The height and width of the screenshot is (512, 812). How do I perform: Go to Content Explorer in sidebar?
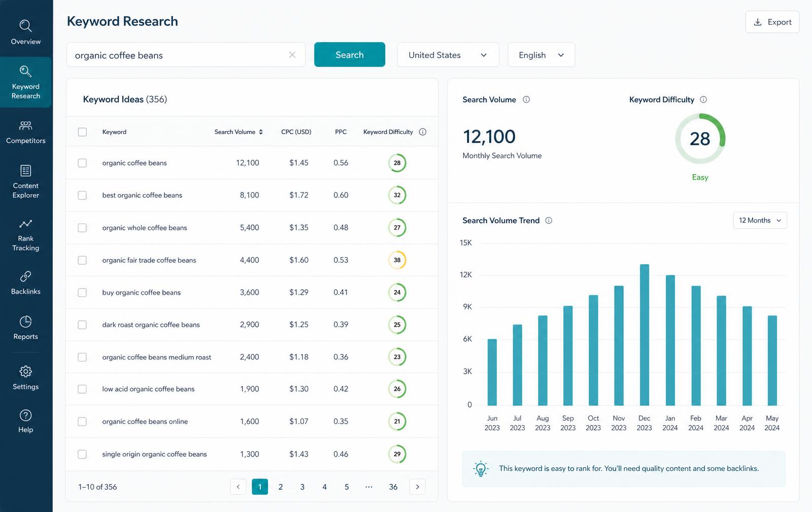click(x=25, y=181)
